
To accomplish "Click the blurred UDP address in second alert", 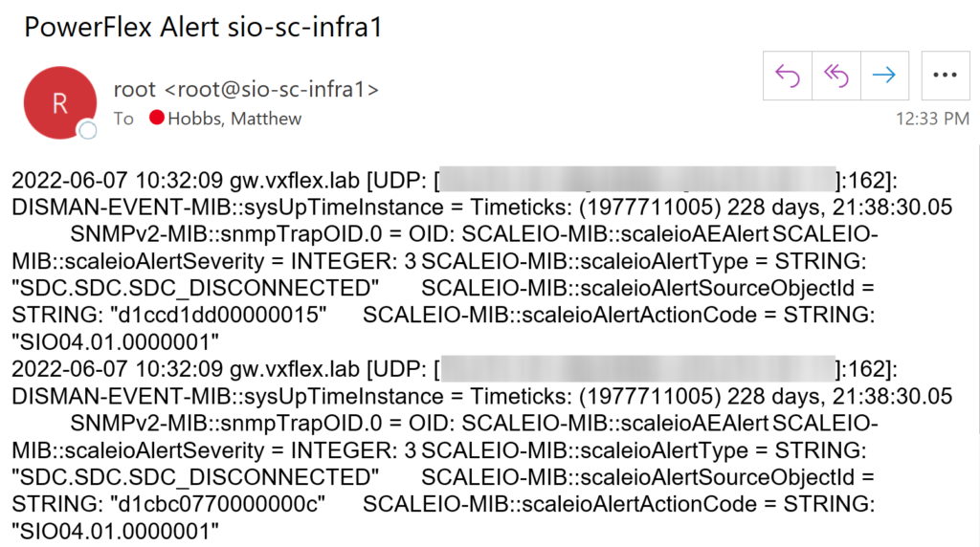I will coord(638,369).
